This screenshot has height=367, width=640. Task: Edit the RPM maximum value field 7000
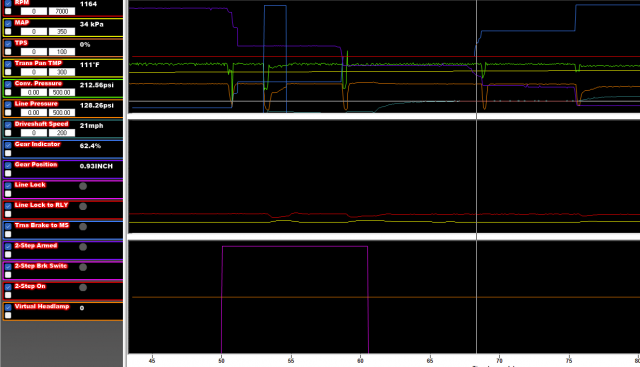(x=62, y=11)
